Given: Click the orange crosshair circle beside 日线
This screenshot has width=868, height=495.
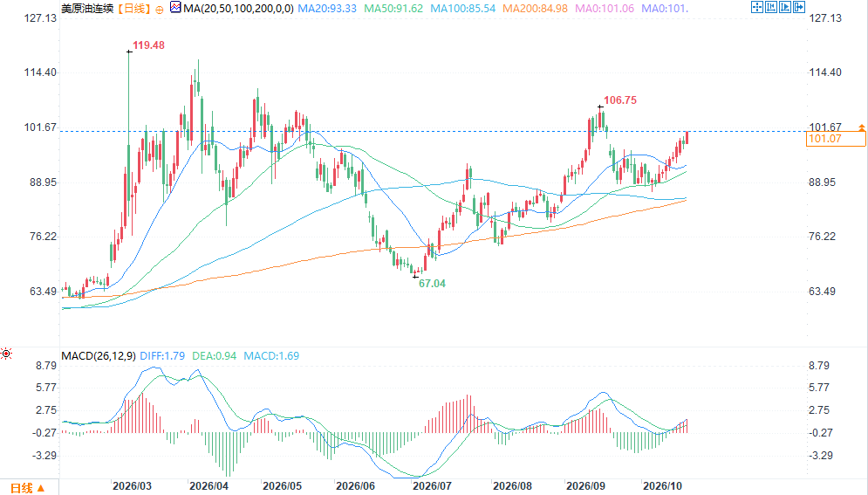Looking at the screenshot, I should pyautogui.click(x=160, y=10).
